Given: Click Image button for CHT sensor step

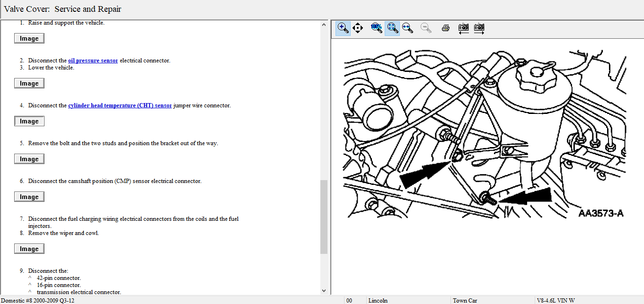Looking at the screenshot, I should point(29,122).
